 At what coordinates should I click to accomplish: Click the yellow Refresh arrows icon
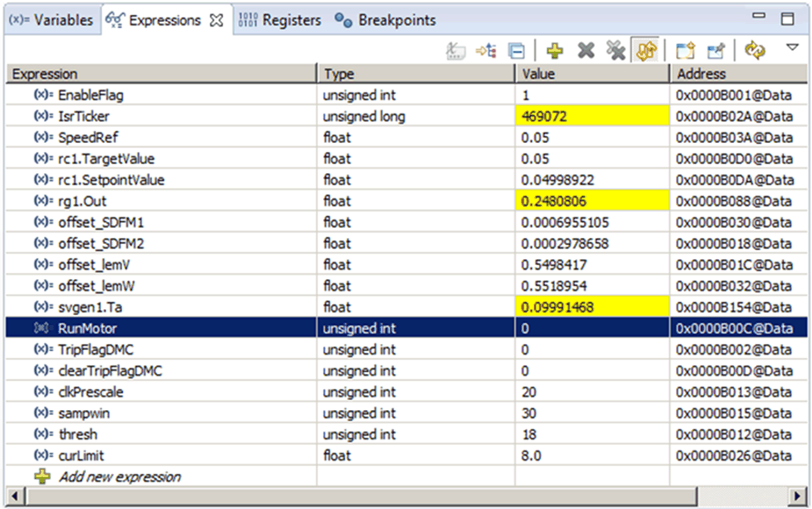[755, 51]
